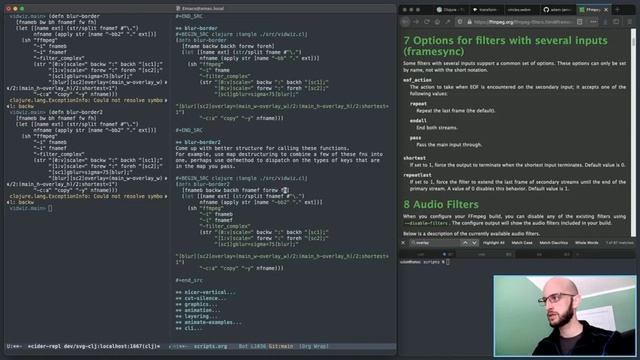640x360 pixels.
Task: Click the last 'vidwiz.main>' REPL prompt
Action: pyautogui.click(x=28, y=208)
